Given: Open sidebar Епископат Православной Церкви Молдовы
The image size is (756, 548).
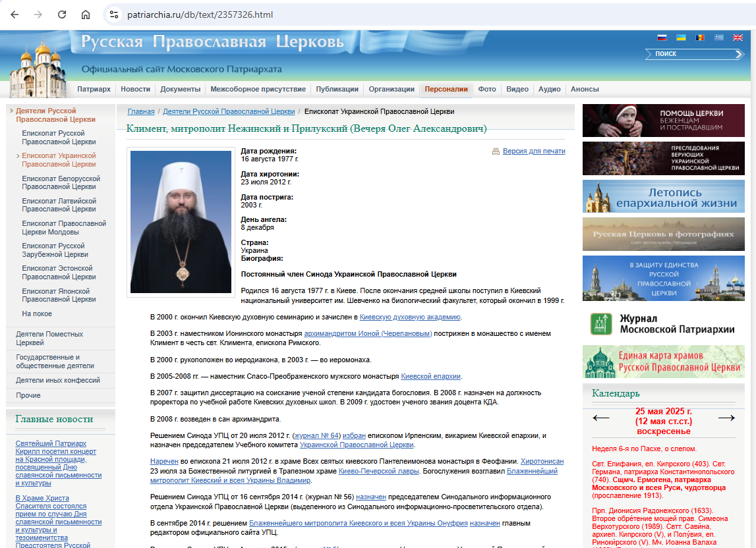Looking at the screenshot, I should pos(64,227).
